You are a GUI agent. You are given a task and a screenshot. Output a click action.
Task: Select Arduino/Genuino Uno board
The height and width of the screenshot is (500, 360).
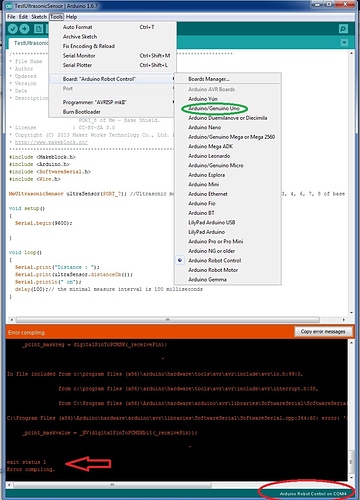228,108
